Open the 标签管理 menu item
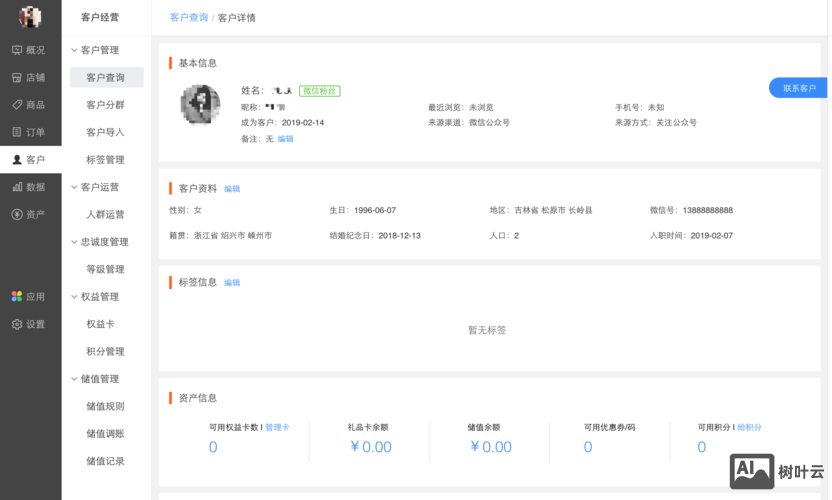This screenshot has height=500, width=832. pos(105,160)
